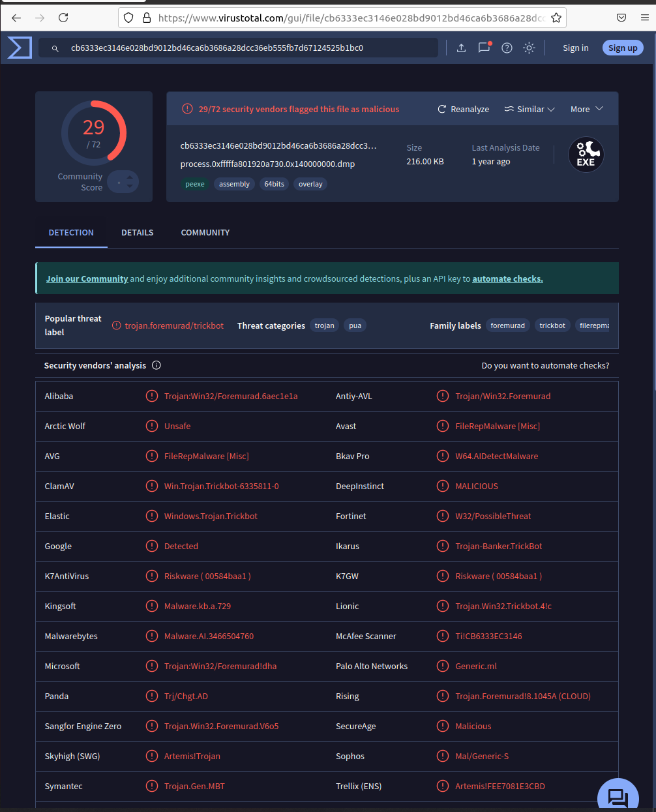The height and width of the screenshot is (812, 656).
Task: Click Palo Alto Networks result Generic.ml
Action: 476,666
